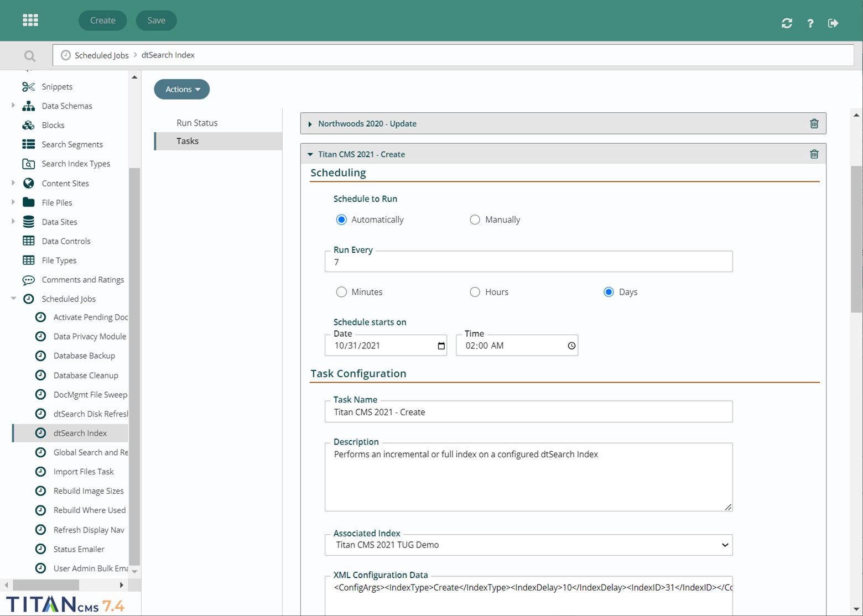
Task: Click the Search Index Types icon
Action: tap(28, 164)
